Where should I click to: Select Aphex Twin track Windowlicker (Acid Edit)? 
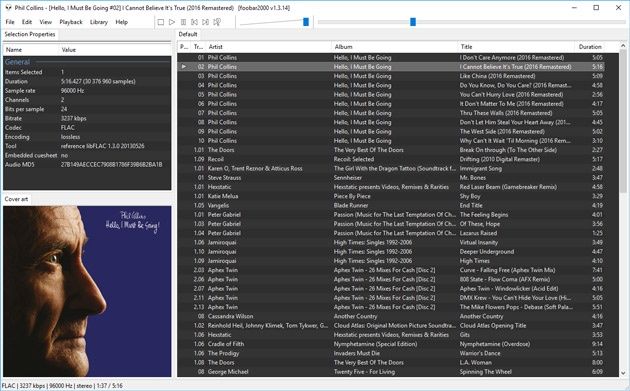(x=391, y=289)
